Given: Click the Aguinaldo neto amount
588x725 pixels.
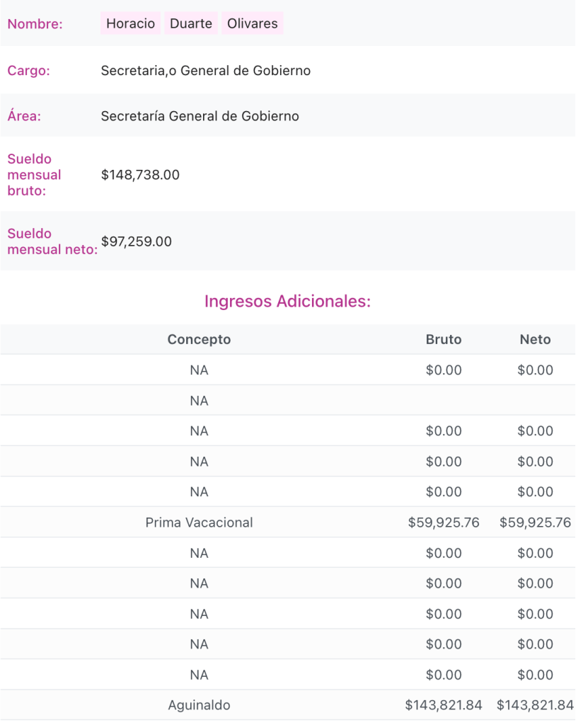Looking at the screenshot, I should click(x=535, y=705).
